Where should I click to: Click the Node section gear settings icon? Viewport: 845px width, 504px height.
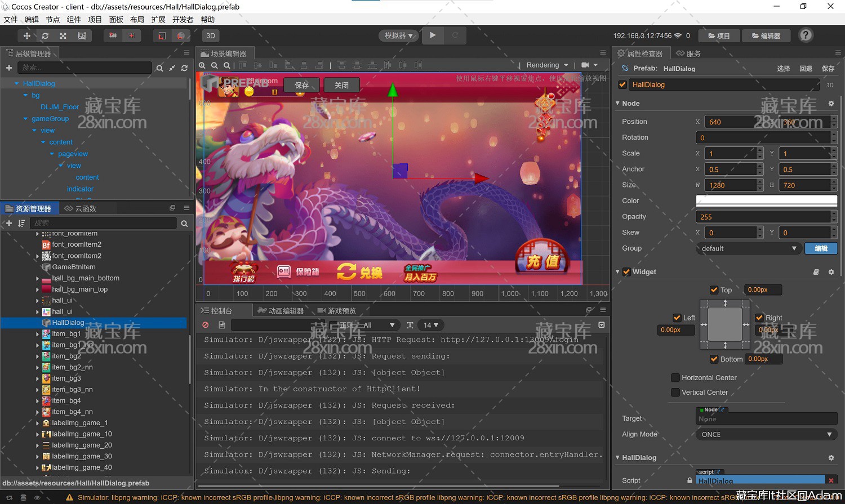pos(831,104)
